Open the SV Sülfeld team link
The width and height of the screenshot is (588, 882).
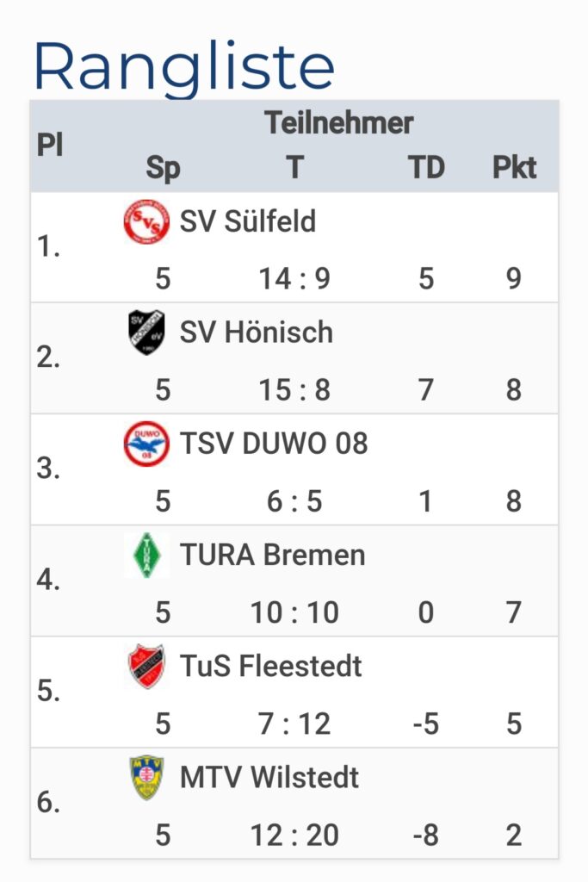coord(247,221)
